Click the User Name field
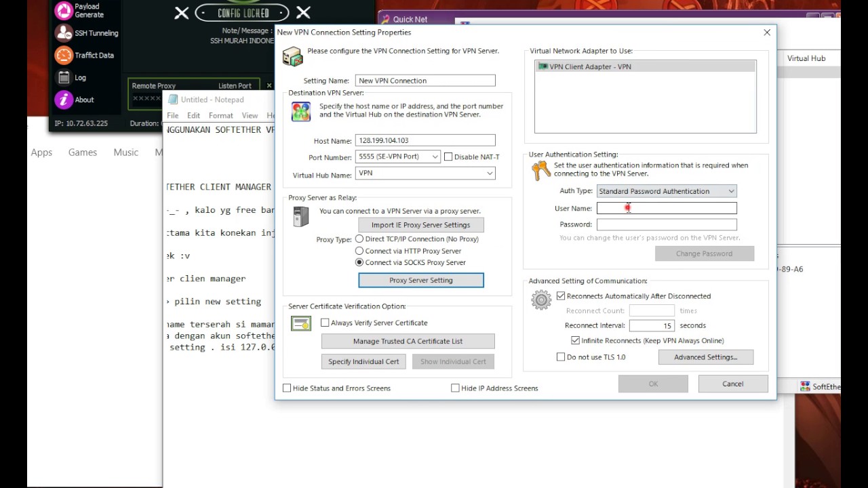Viewport: 868px width, 488px height. click(x=667, y=208)
